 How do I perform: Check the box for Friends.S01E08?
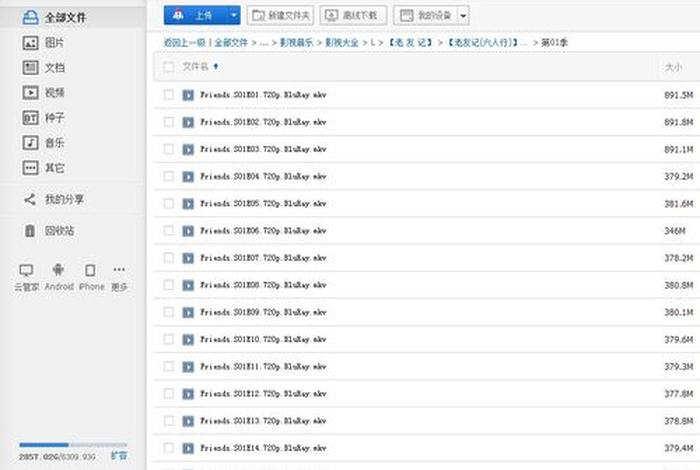click(x=168, y=285)
